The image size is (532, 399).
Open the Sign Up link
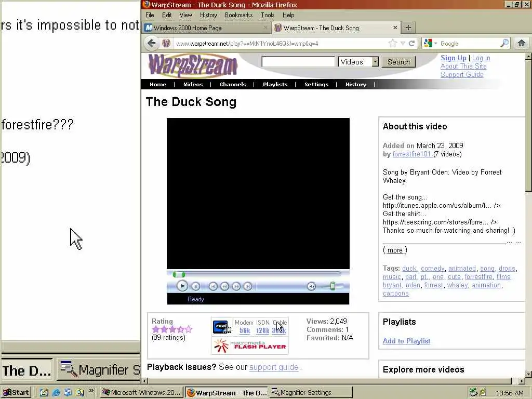click(x=453, y=58)
